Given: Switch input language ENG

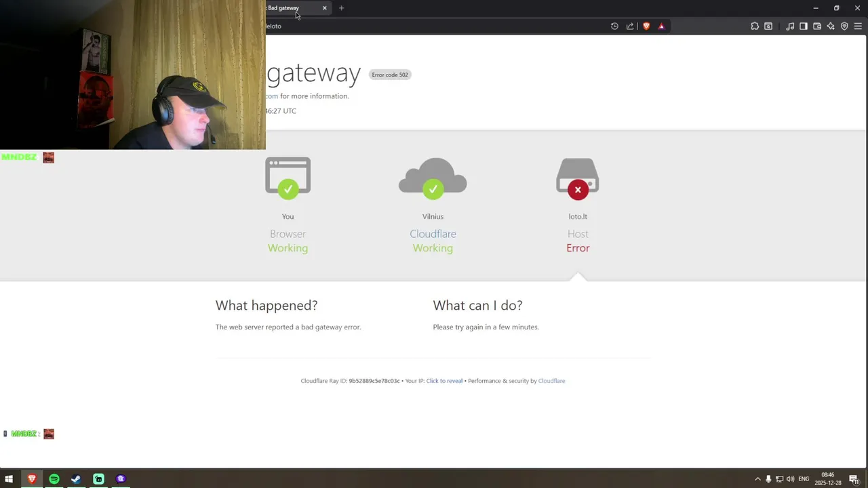Looking at the screenshot, I should tap(804, 479).
